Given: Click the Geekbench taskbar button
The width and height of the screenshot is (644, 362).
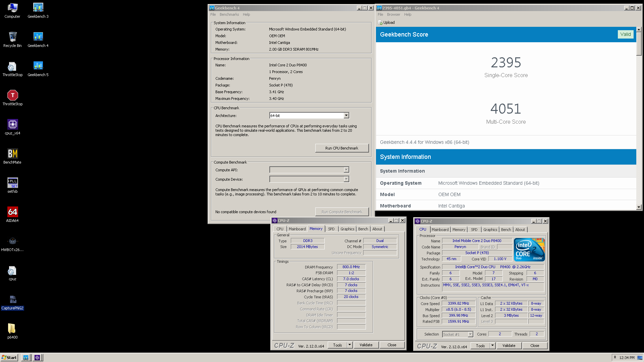Looking at the screenshot, I should (26, 358).
